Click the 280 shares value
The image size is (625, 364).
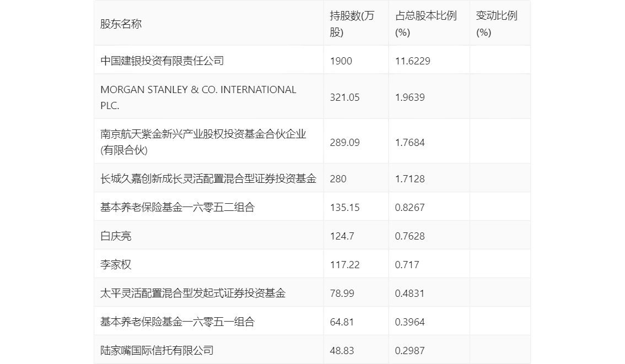click(x=338, y=179)
